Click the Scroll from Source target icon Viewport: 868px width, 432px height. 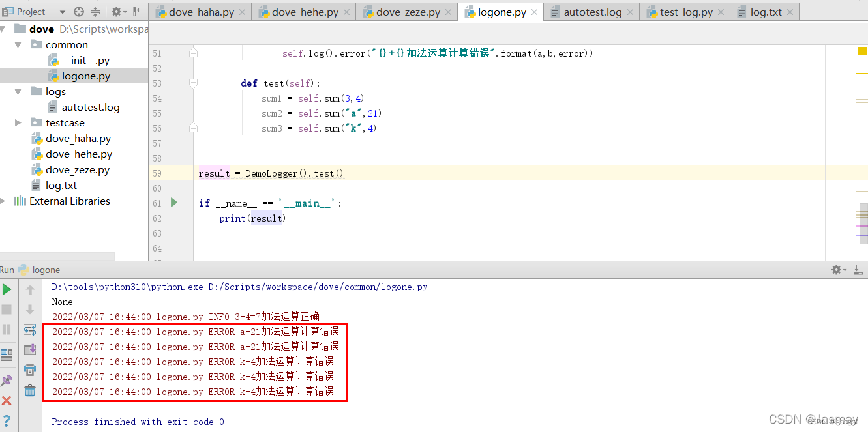(79, 12)
